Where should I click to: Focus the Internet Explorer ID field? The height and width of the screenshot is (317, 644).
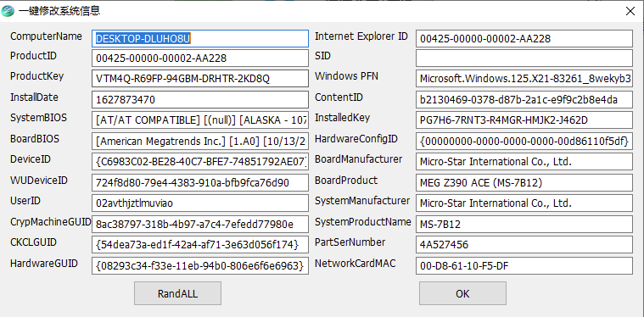[x=524, y=38]
